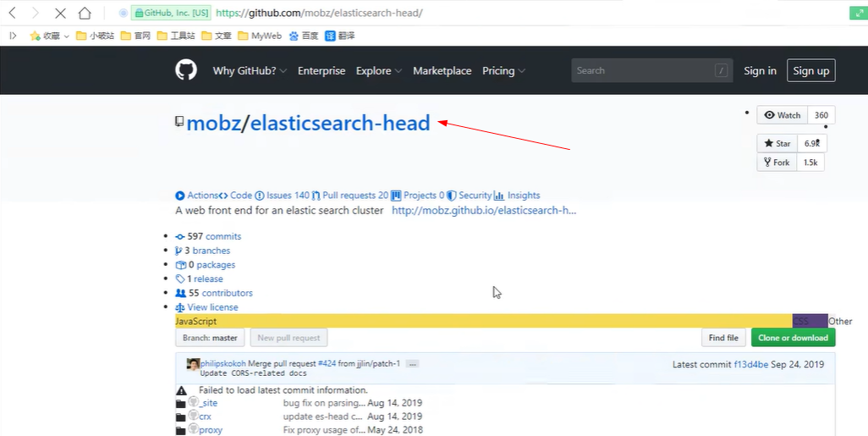This screenshot has height=436, width=868.
Task: Open the 收藏 bookmark dropdown arrow
Action: 67,36
